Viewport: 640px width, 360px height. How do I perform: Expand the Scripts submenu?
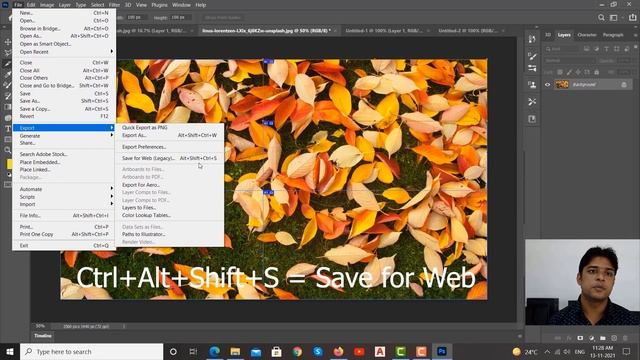64,197
